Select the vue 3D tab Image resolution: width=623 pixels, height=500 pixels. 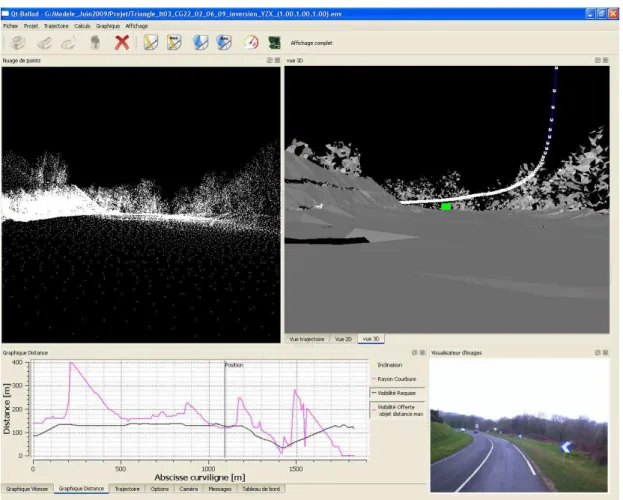pos(371,339)
